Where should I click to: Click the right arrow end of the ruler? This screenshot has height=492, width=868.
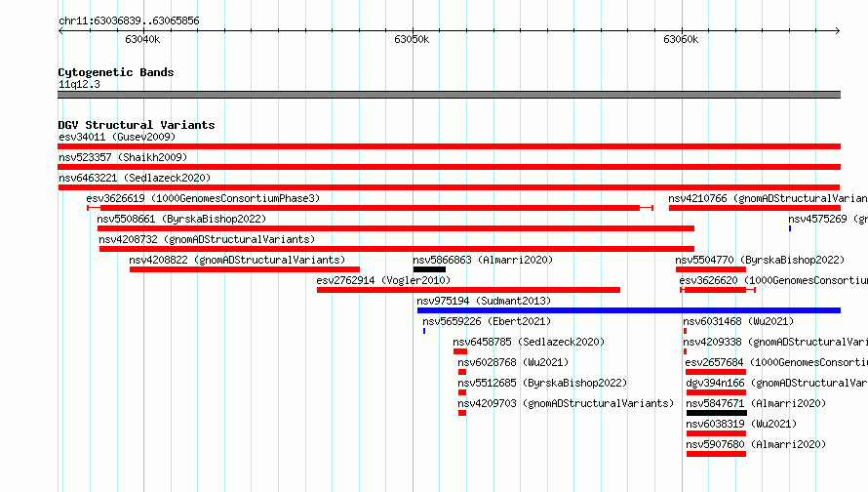(837, 30)
